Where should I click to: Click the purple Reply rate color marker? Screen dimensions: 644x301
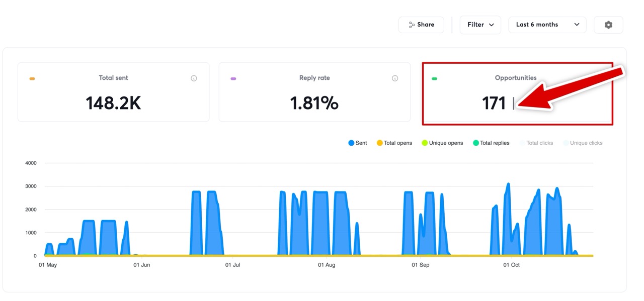[233, 79]
